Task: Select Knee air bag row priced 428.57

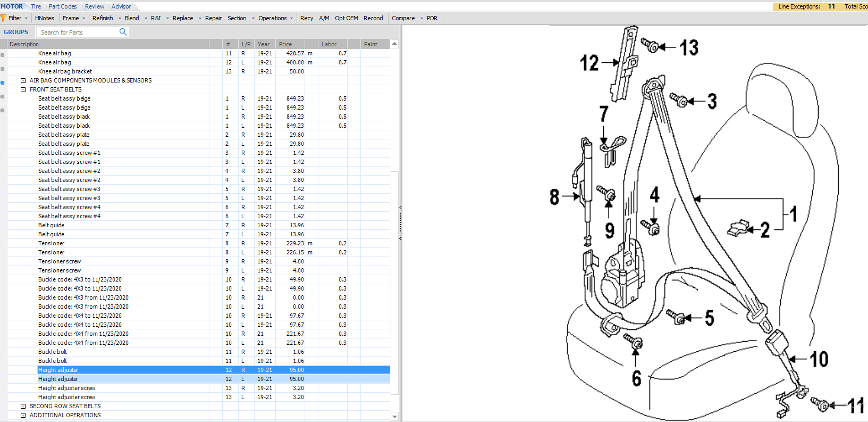Action: pos(199,53)
